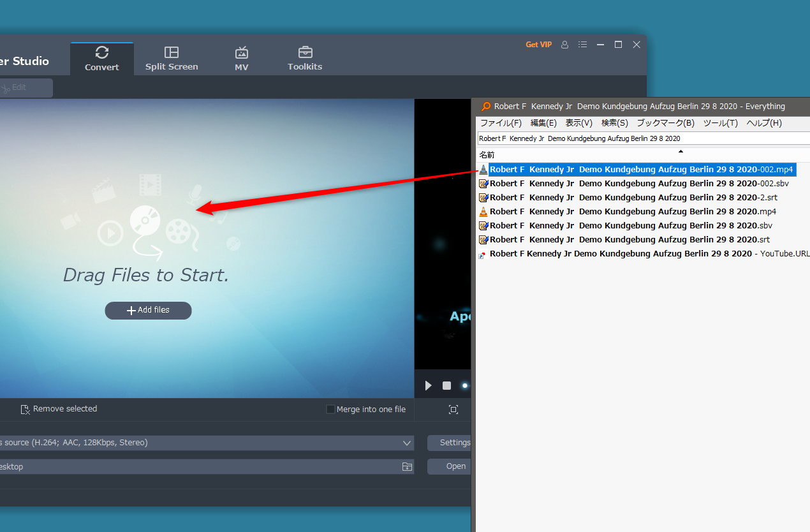Open the ツール(T) menu
810x532 pixels.
pyautogui.click(x=720, y=123)
